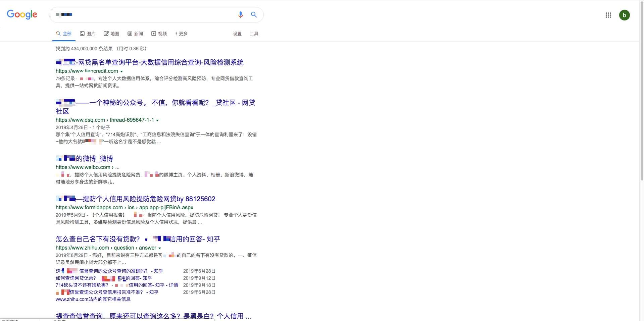The image size is (644, 321).
Task: Open the formidapps result ending 88125602
Action: [x=149, y=199]
